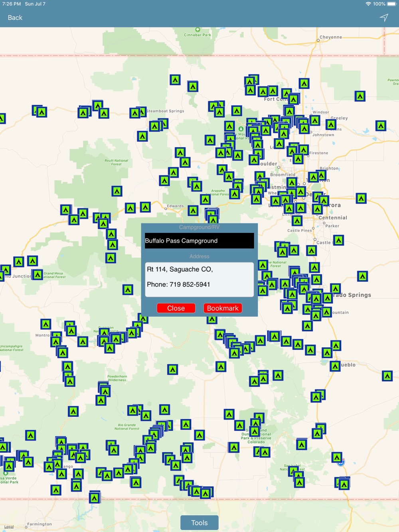Screen dimensions: 399x532
Task: Tap the Rio Grande National Forest label
Action: pyautogui.click(x=127, y=427)
